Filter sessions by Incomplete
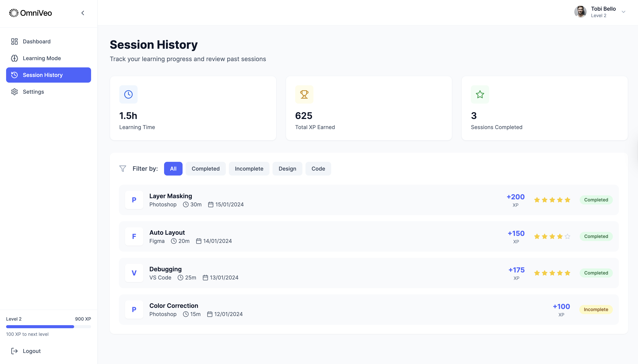Image resolution: width=638 pixels, height=364 pixels. tap(249, 169)
